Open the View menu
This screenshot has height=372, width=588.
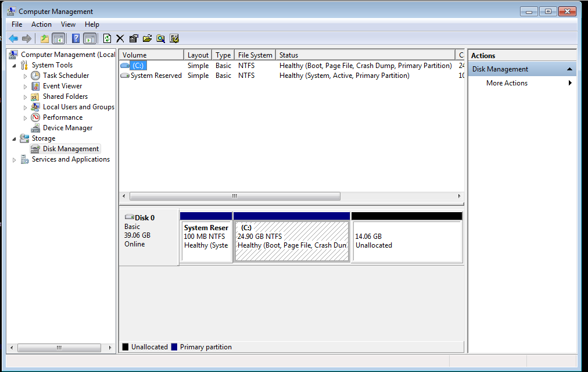pyautogui.click(x=68, y=24)
